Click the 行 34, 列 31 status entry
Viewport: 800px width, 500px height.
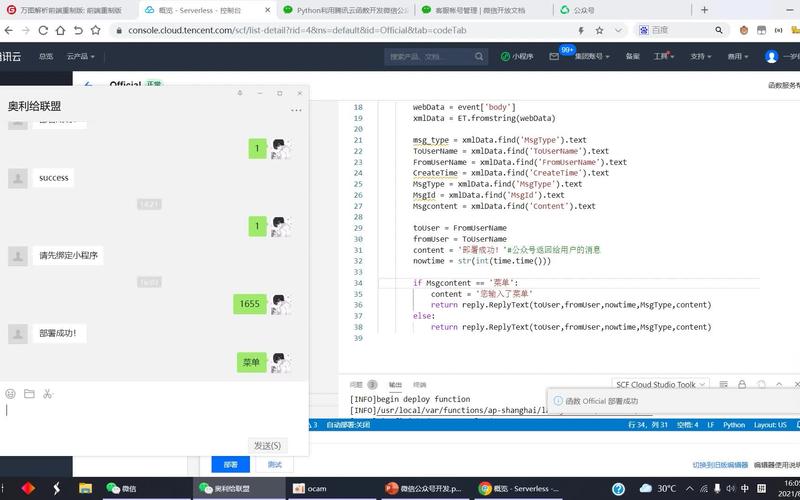point(647,425)
